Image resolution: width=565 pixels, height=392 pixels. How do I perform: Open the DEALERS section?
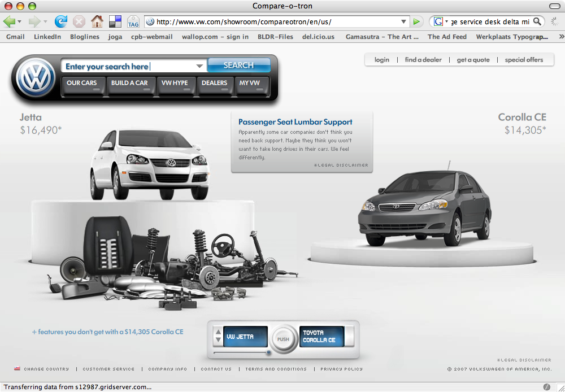215,83
